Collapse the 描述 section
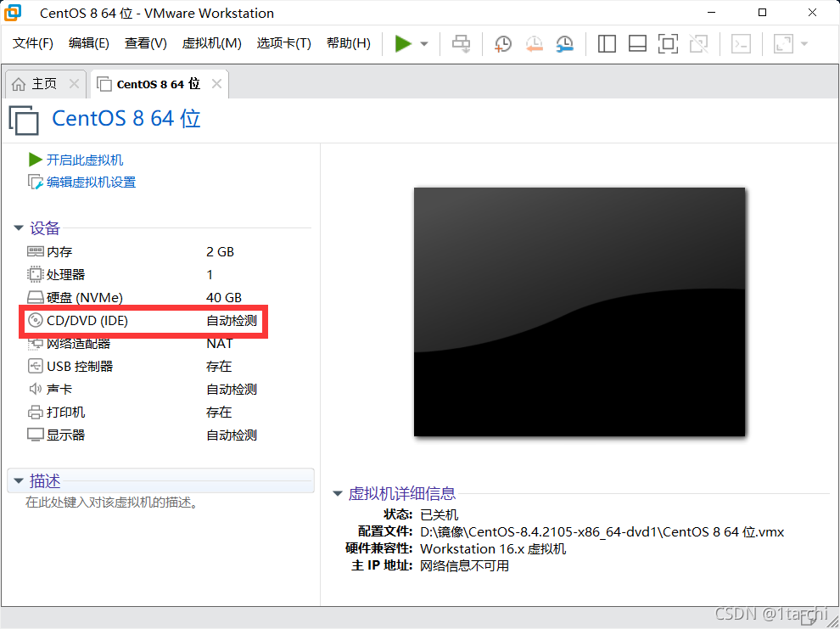The height and width of the screenshot is (629, 840). [18, 480]
